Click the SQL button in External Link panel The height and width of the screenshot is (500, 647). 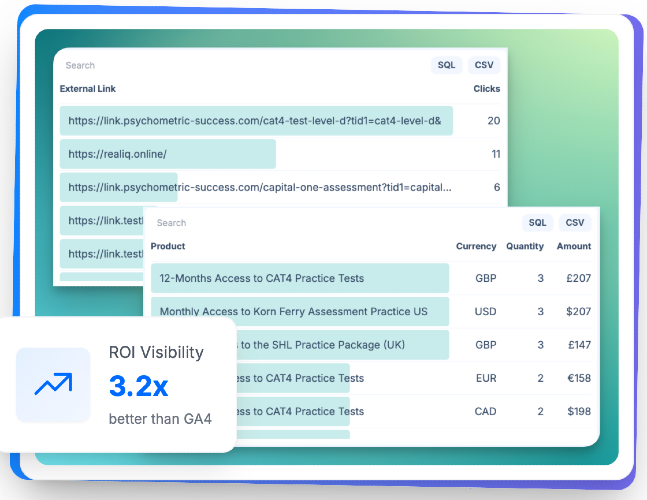pyautogui.click(x=446, y=65)
